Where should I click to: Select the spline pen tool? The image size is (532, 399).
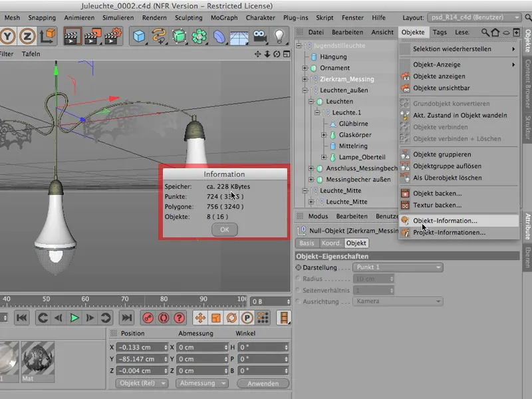point(159,36)
